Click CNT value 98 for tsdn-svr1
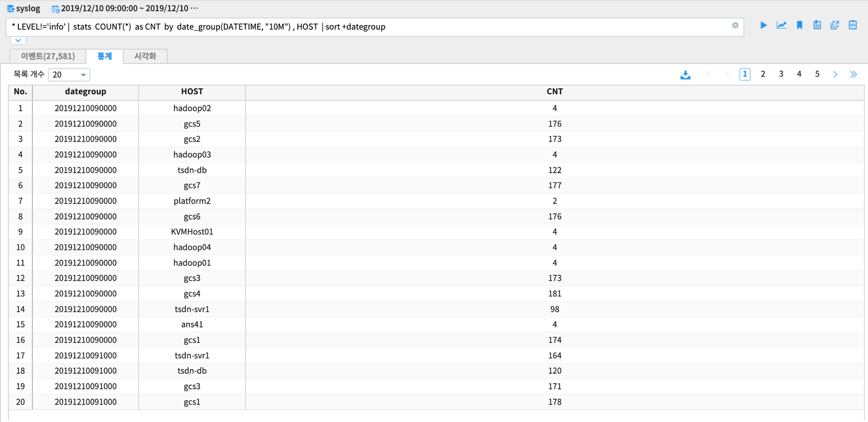868x422 pixels. coord(554,309)
